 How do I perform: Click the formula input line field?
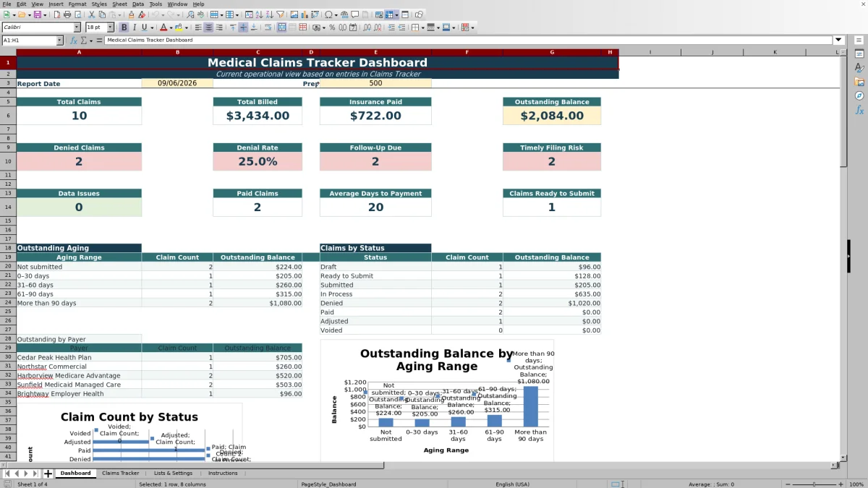point(468,40)
